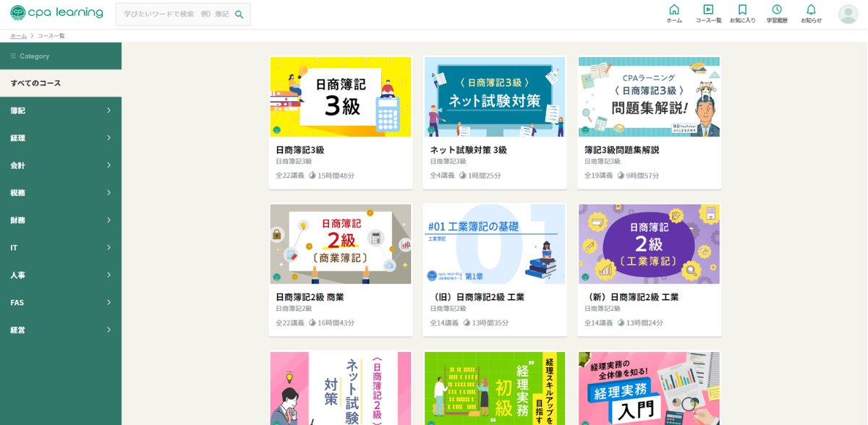Click the Category hamburger icon
This screenshot has height=425, width=868.
(13, 56)
